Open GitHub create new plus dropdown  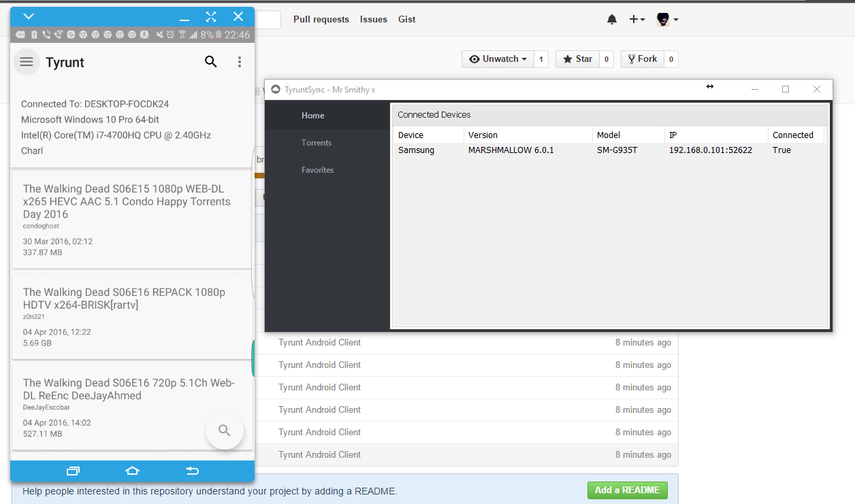pos(637,20)
